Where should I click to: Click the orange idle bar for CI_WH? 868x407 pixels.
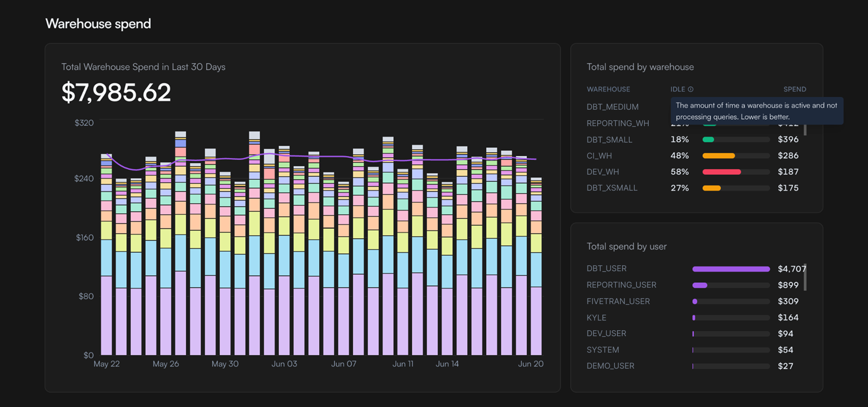[719, 156]
